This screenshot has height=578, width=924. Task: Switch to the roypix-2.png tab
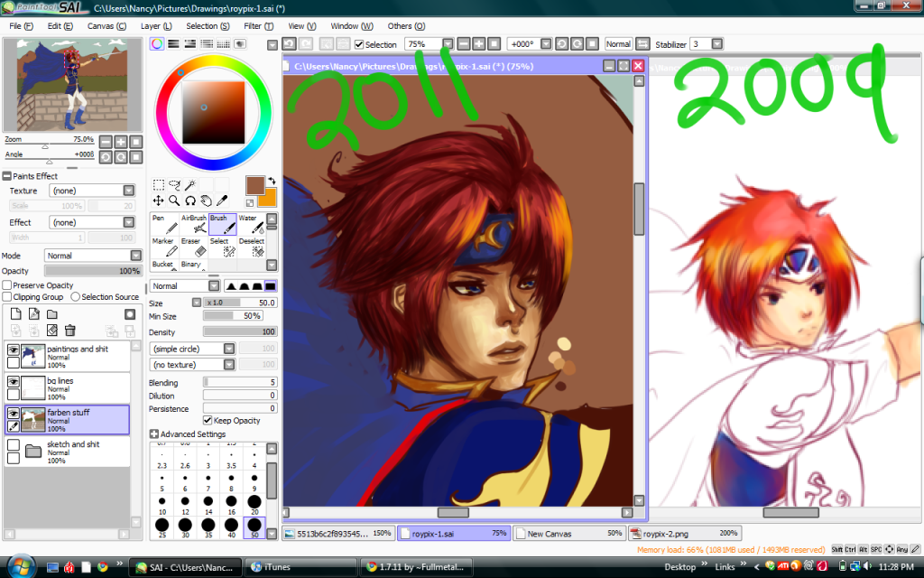[684, 533]
